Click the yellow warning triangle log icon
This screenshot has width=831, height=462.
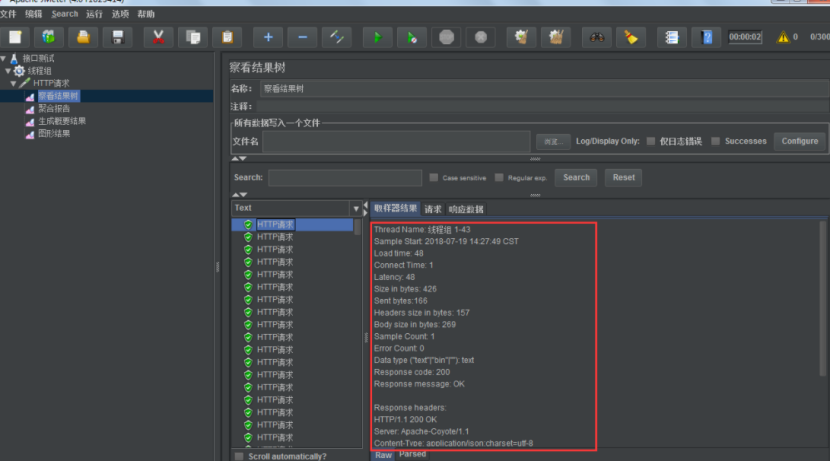(x=783, y=38)
